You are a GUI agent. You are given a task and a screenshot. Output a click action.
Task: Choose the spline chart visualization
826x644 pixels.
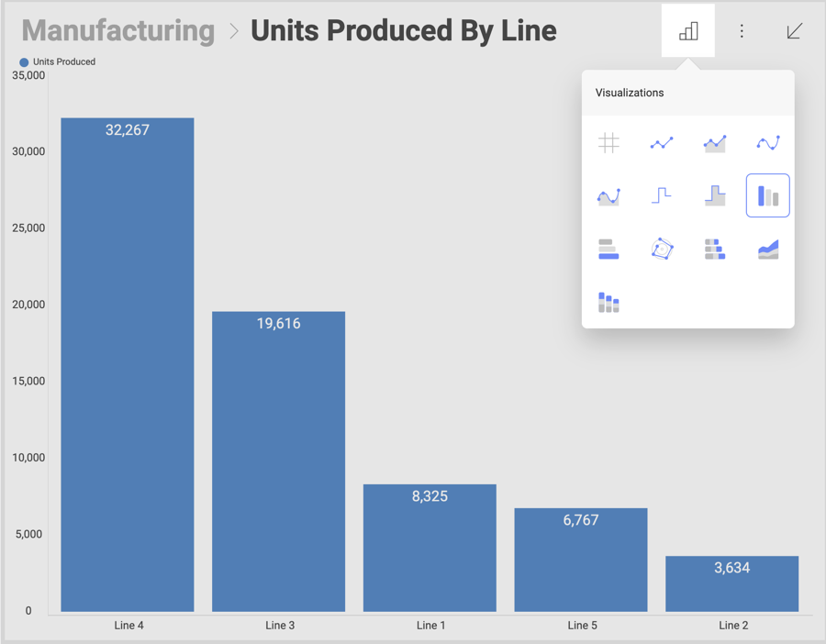(x=768, y=142)
